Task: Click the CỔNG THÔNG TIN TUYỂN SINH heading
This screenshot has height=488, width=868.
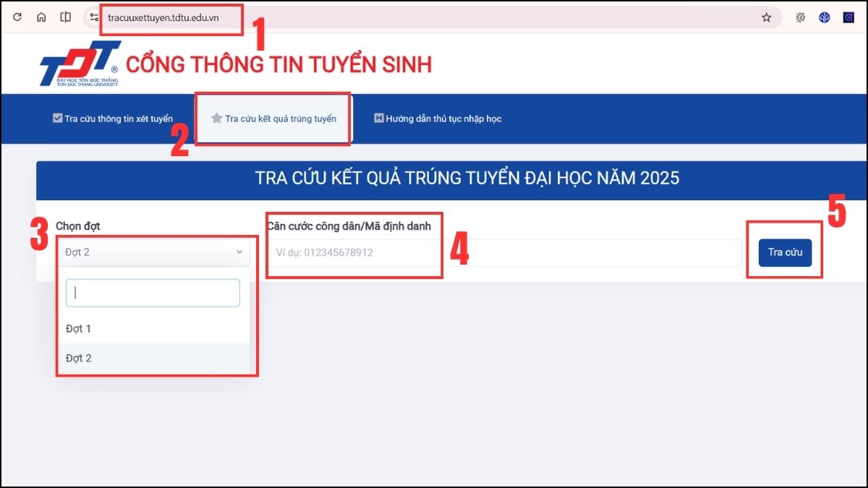Action: point(278,64)
